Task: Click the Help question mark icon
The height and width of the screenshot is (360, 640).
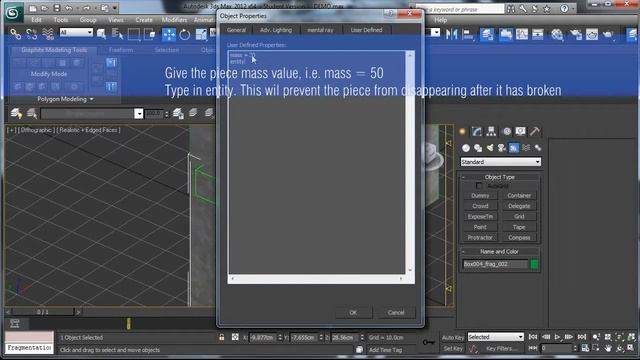Action: tap(564, 9)
